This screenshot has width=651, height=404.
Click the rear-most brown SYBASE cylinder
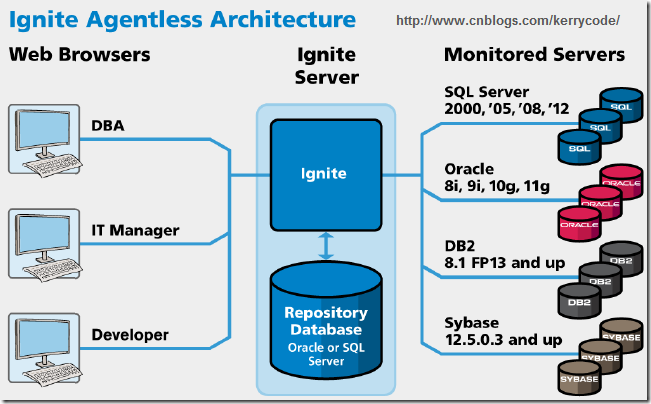(622, 335)
